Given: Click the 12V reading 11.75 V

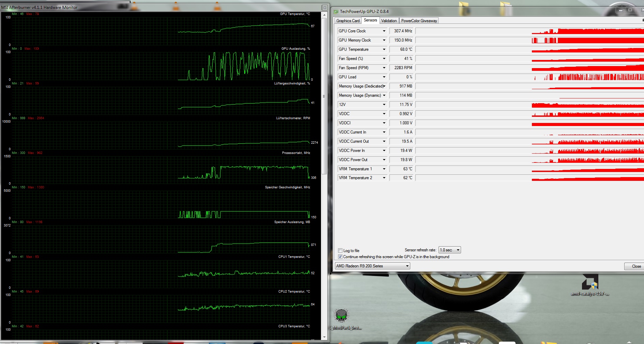Looking at the screenshot, I should [401, 105].
